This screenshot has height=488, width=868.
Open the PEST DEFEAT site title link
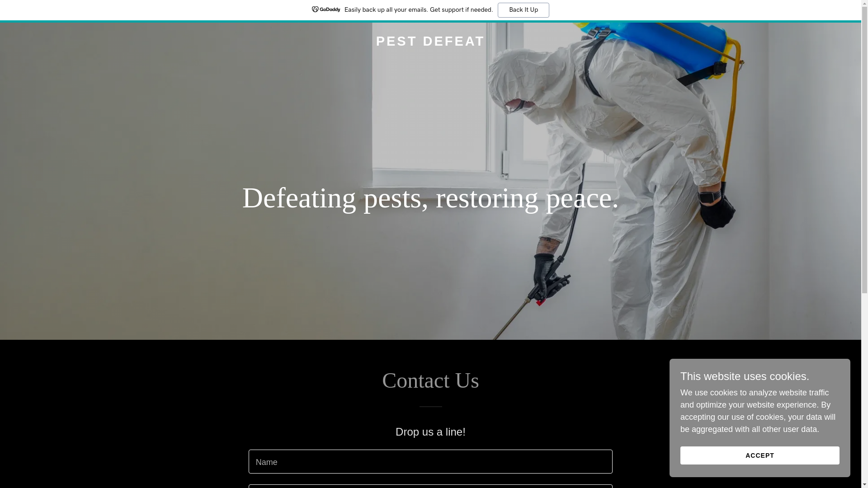click(430, 41)
